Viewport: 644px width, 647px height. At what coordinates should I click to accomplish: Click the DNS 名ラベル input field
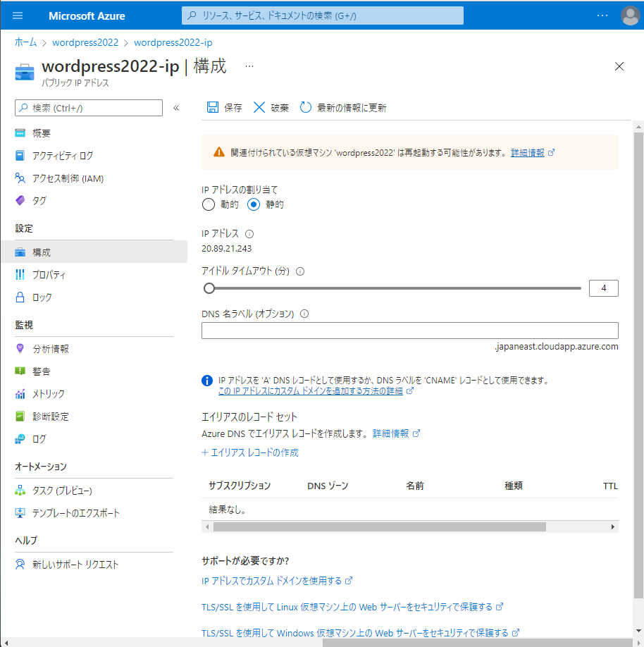click(x=409, y=331)
